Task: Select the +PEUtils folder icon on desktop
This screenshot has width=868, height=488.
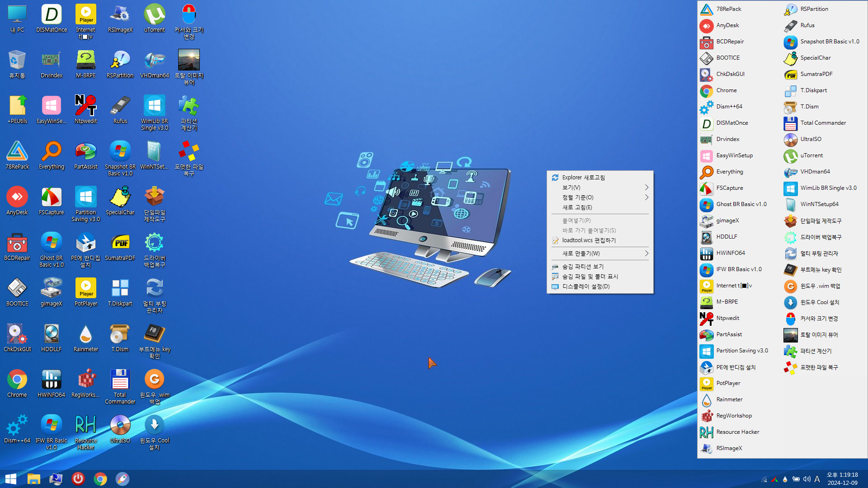Action: (x=17, y=110)
